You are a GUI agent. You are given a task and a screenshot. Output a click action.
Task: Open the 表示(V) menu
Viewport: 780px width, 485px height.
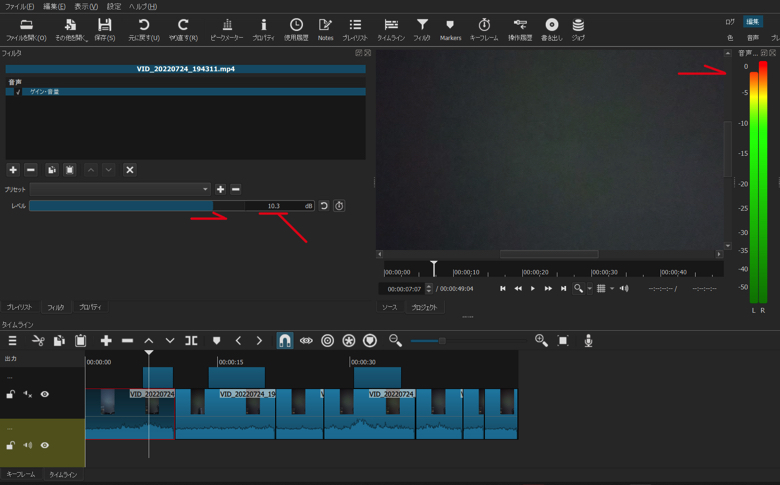(86, 6)
